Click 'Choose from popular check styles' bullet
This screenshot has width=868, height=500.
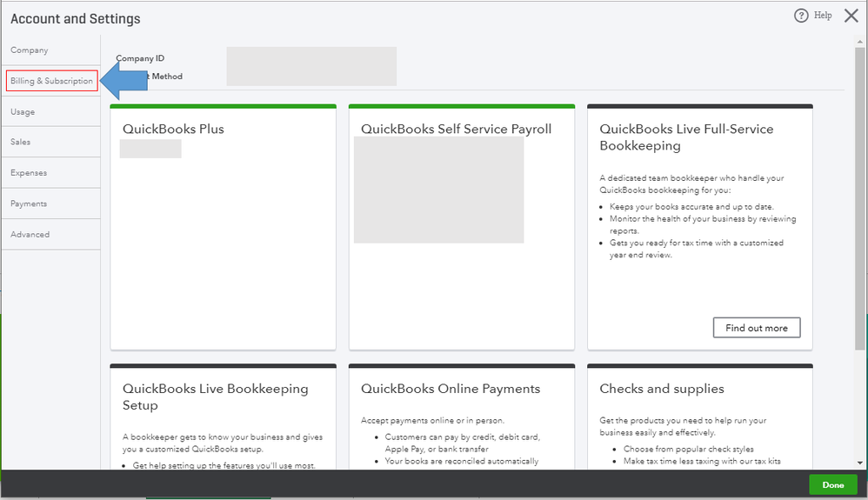689,449
